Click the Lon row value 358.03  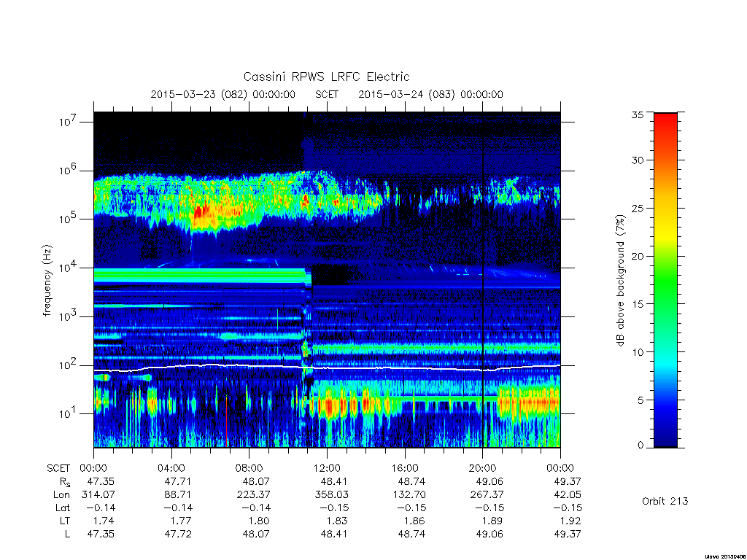point(332,495)
